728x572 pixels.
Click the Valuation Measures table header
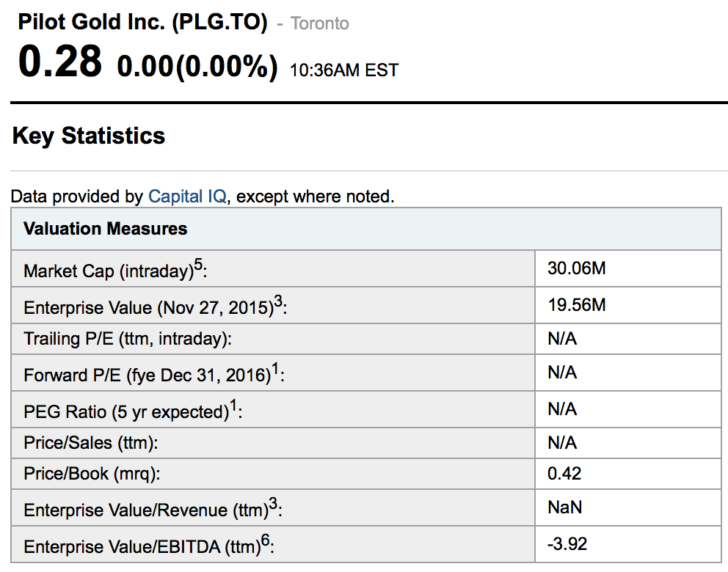pyautogui.click(x=106, y=229)
